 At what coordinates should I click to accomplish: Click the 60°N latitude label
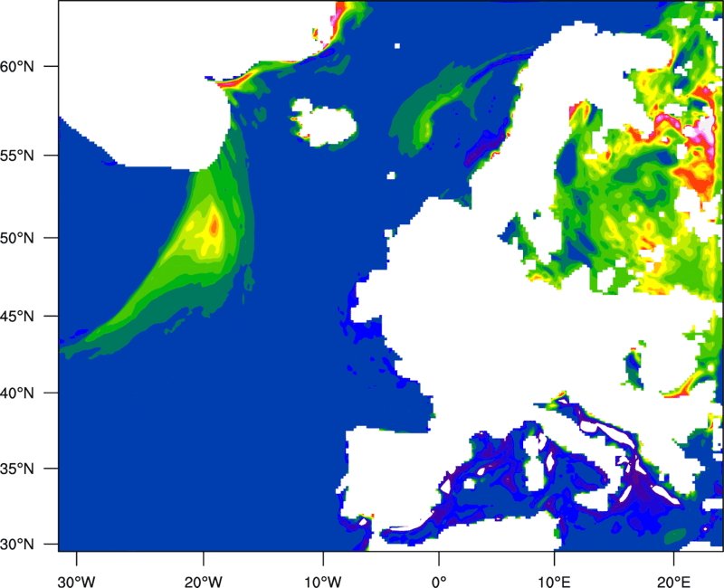[x=17, y=66]
